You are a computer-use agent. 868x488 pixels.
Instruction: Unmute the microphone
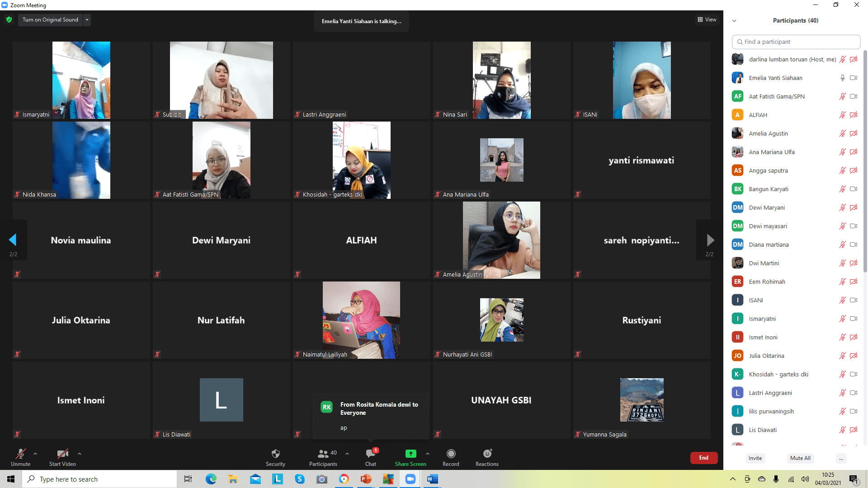click(20, 454)
